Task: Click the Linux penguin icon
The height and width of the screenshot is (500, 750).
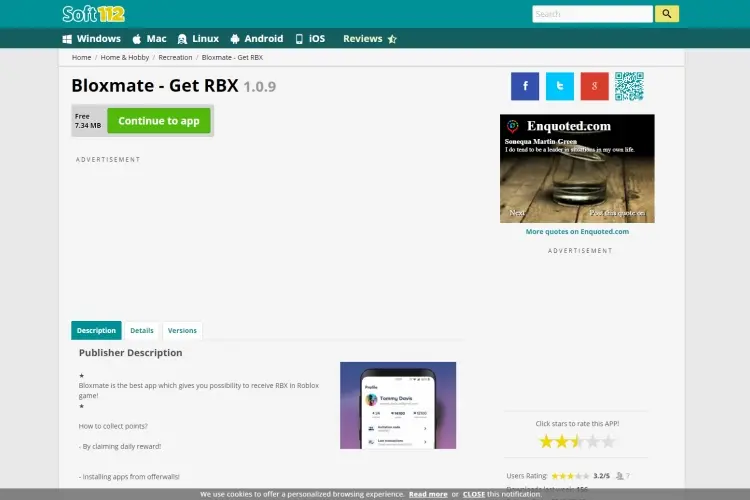Action: click(x=182, y=39)
